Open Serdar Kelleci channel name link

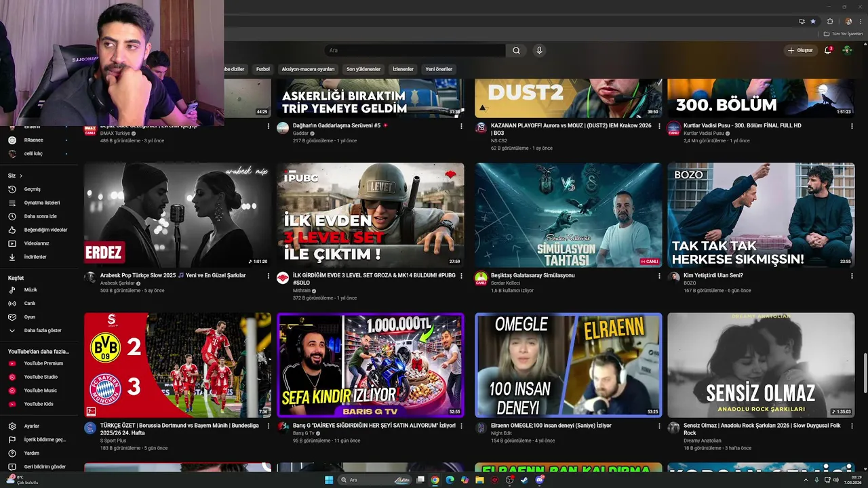505,283
